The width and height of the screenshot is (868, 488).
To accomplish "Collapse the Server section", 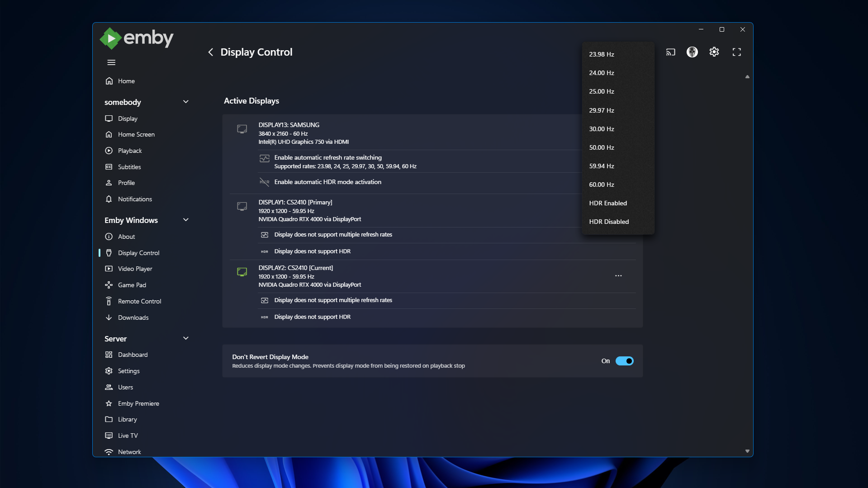I will [185, 338].
